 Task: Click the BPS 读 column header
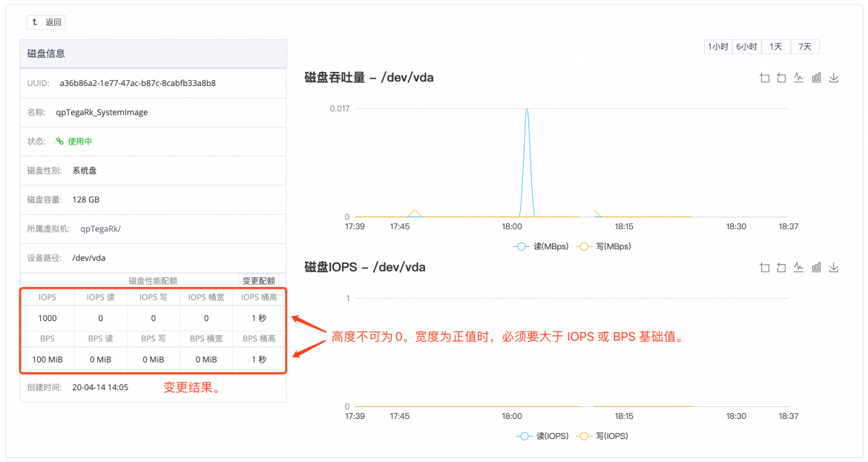click(x=100, y=339)
